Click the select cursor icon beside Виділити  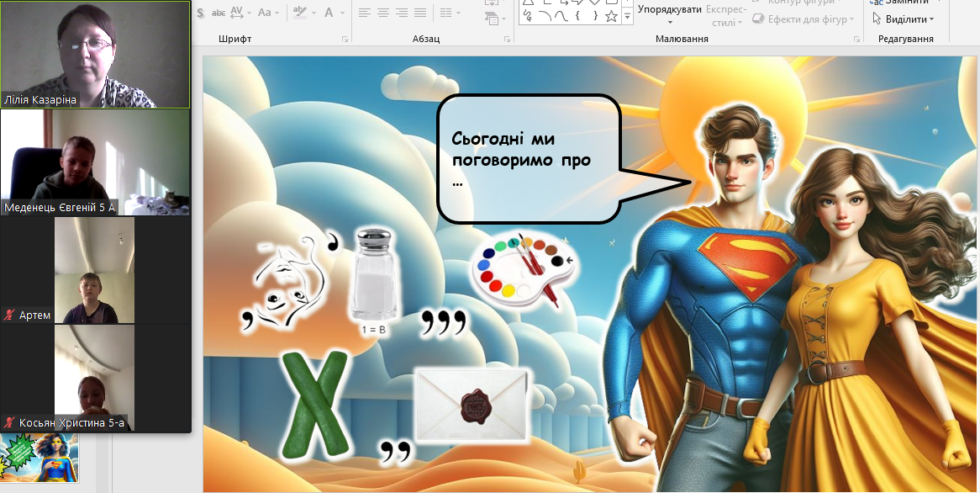(x=877, y=19)
